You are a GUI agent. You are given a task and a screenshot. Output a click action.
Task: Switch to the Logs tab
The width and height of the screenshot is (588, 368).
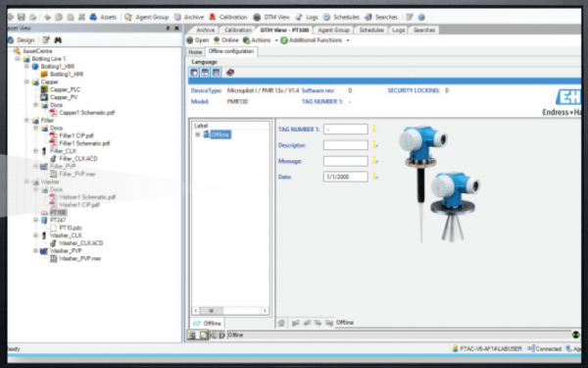tap(398, 30)
